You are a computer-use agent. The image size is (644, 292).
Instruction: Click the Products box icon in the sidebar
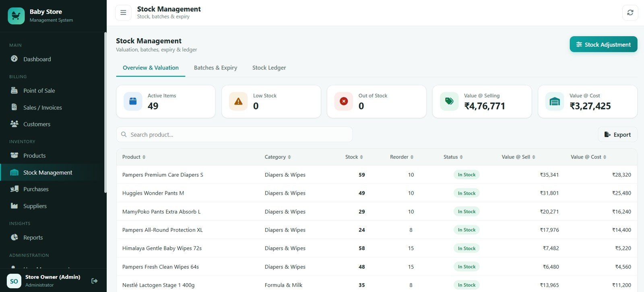pyautogui.click(x=14, y=155)
